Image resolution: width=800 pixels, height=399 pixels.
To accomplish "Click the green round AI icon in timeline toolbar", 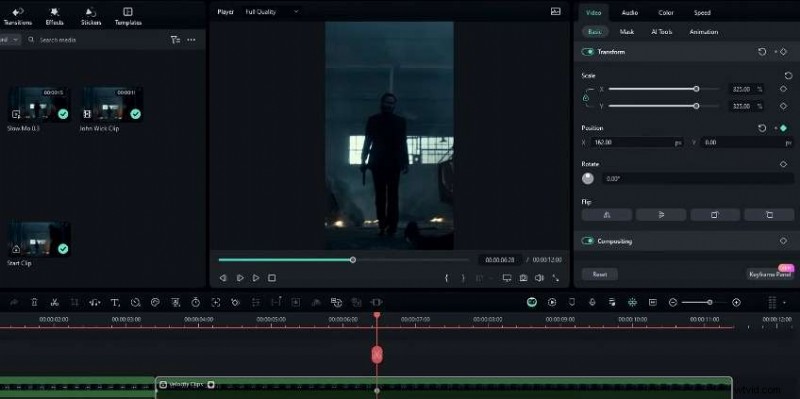I will click(532, 303).
